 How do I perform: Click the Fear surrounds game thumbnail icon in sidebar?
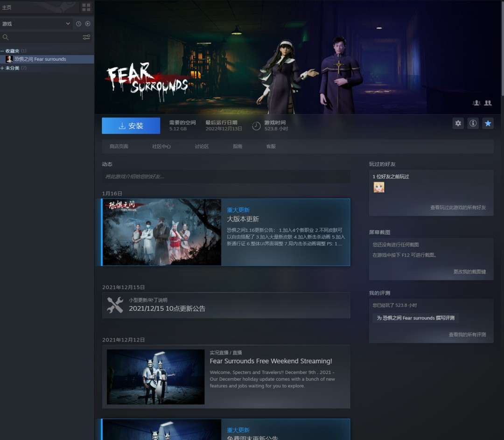click(x=9, y=59)
